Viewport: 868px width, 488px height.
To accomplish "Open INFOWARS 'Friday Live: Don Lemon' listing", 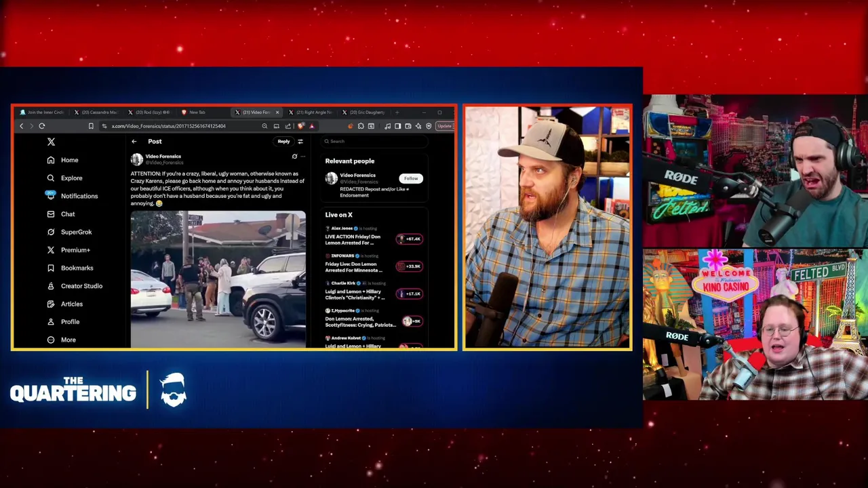I will [x=353, y=267].
